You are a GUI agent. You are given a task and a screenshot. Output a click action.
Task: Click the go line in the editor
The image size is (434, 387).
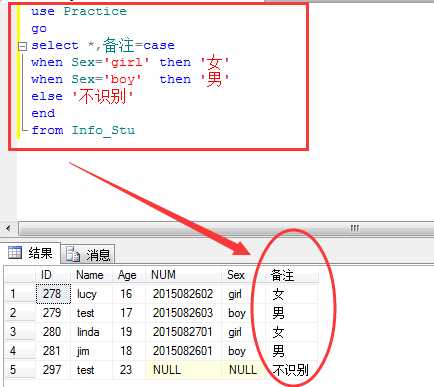pos(39,29)
